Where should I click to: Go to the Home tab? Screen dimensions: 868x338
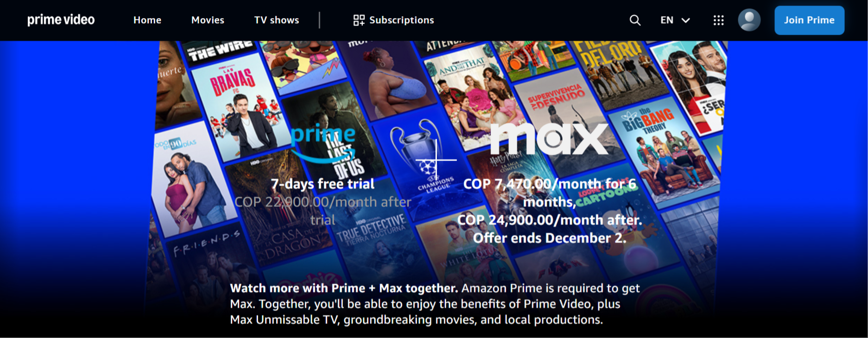[147, 20]
